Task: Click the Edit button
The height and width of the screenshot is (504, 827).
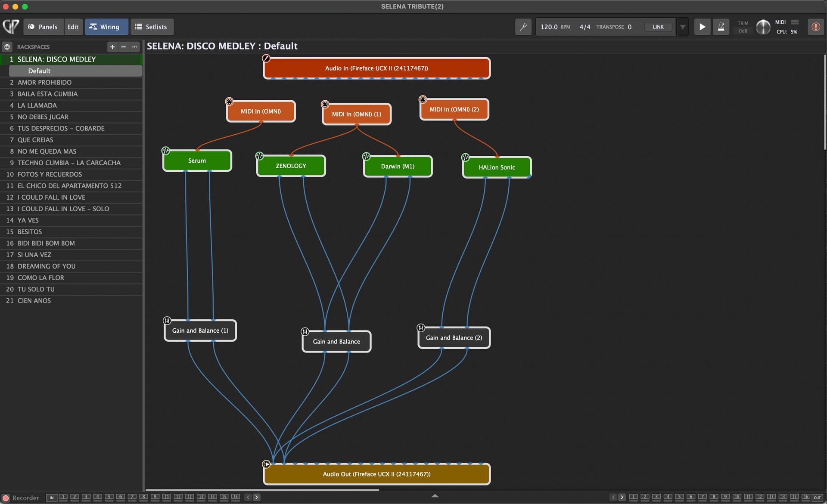Action: (x=73, y=27)
